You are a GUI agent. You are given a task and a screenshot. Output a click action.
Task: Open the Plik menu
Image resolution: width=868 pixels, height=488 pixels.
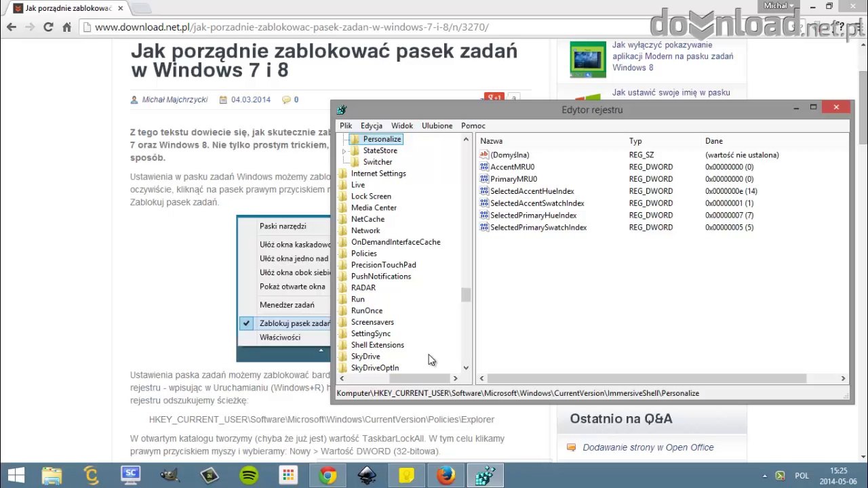click(x=346, y=125)
